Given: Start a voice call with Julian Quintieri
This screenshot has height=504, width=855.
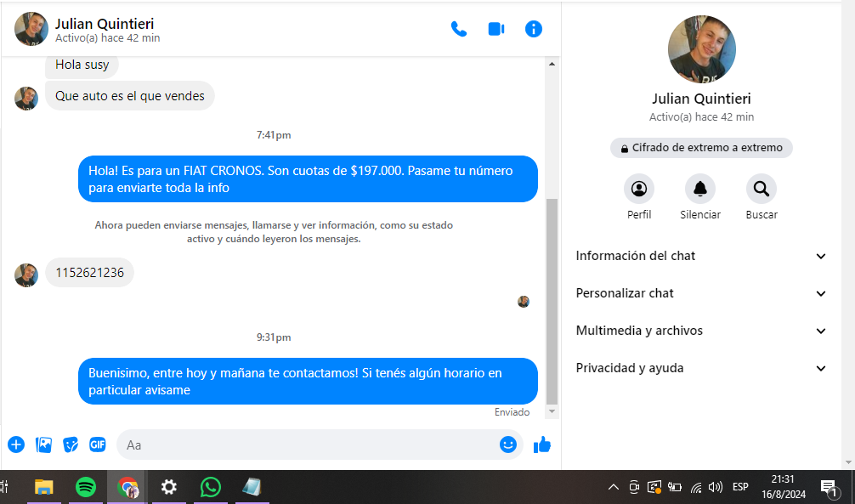Looking at the screenshot, I should tap(459, 29).
